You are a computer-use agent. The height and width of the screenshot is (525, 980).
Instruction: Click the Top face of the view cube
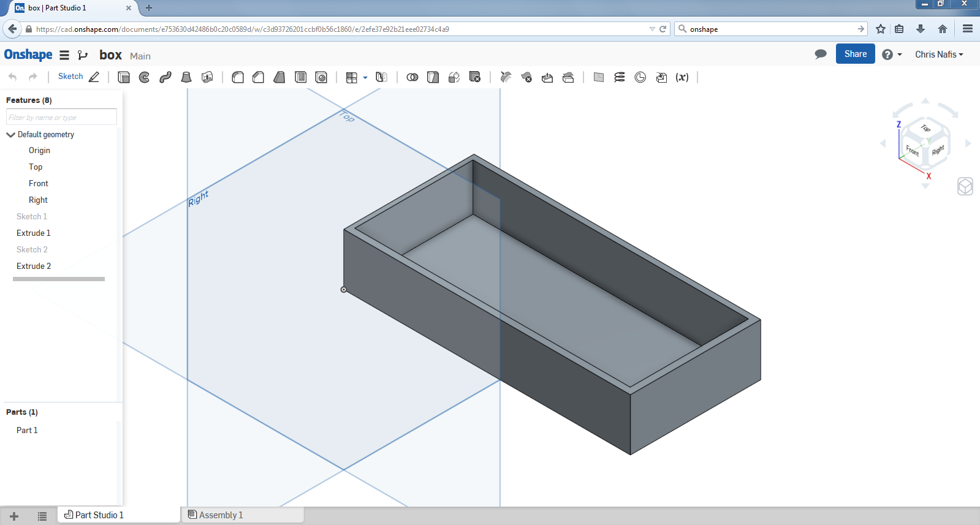tap(926, 128)
